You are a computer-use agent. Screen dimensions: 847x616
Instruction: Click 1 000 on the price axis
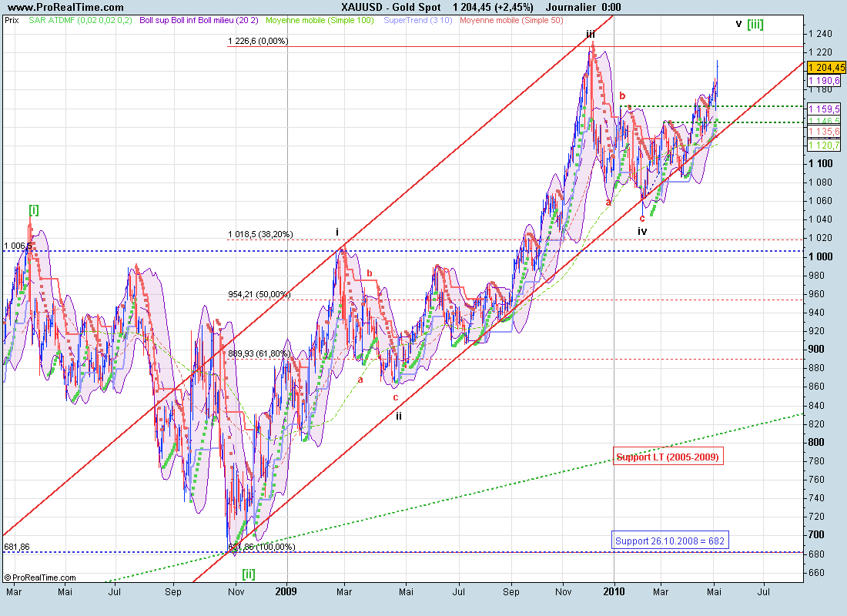pos(820,256)
